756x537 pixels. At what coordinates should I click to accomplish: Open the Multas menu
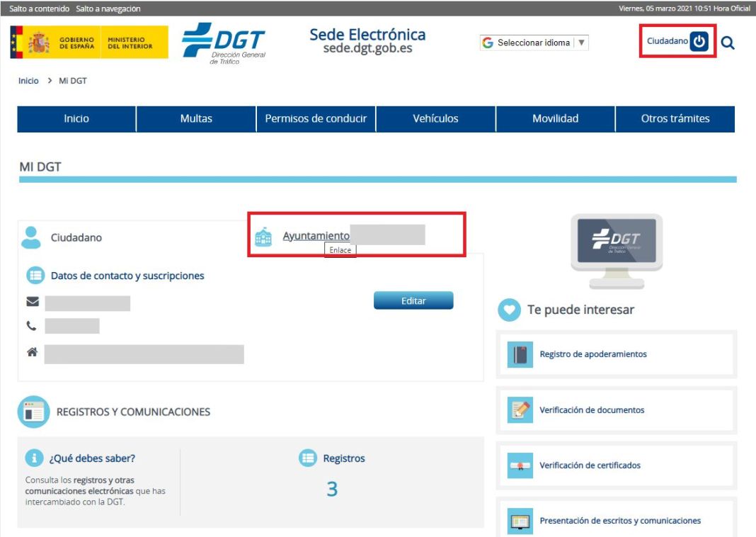click(196, 119)
